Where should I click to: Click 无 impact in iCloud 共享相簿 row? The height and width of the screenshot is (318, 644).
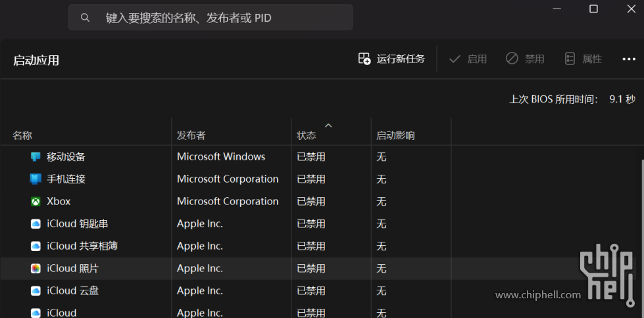381,246
